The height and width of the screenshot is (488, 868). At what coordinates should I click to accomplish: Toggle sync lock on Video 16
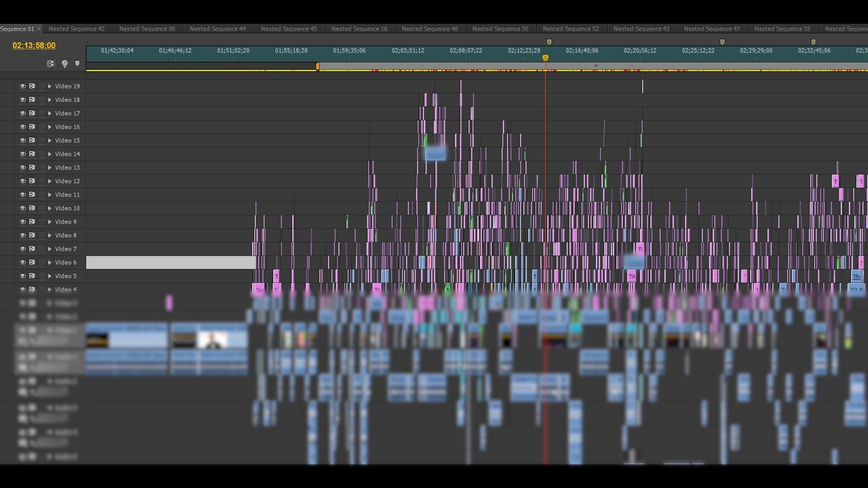(32, 127)
